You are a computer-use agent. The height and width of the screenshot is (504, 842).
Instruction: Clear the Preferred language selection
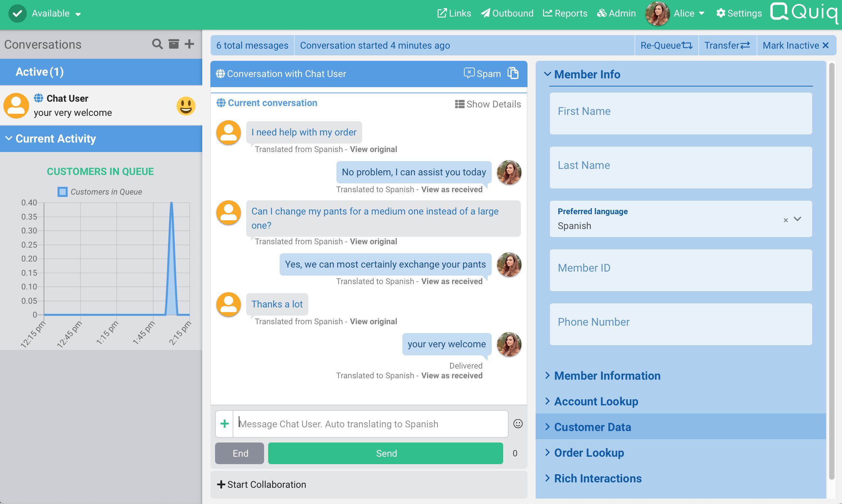tap(786, 220)
